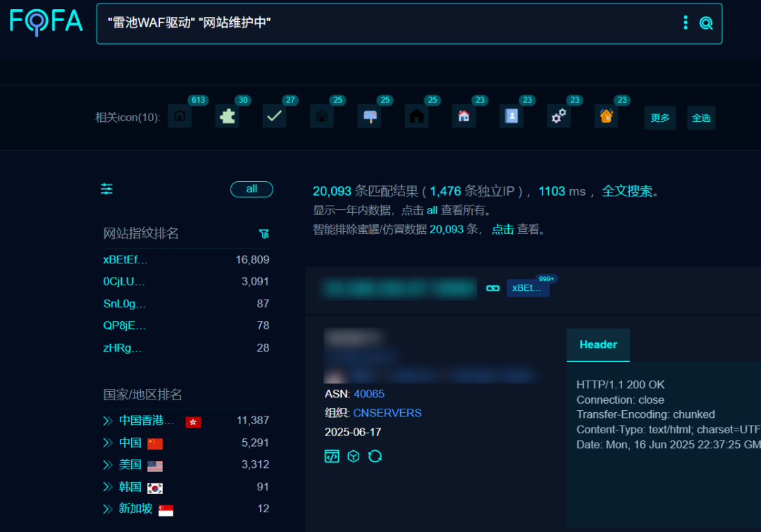Click the 16,809 fingerprint count
The width and height of the screenshot is (761, 532).
coord(252,260)
